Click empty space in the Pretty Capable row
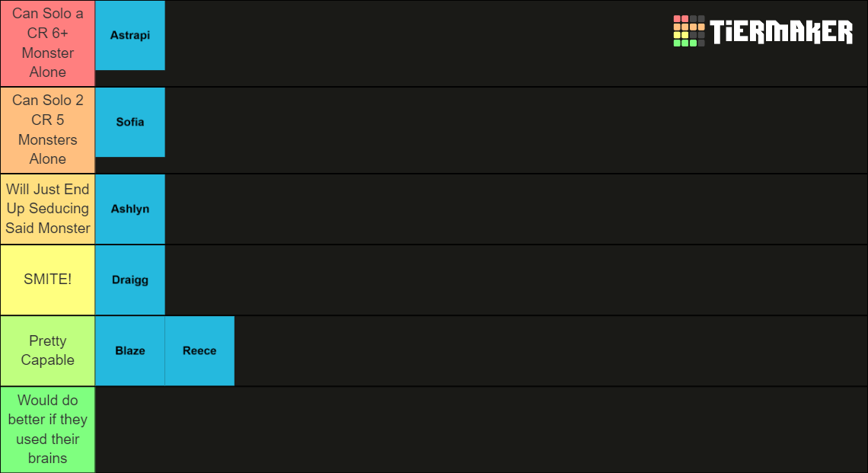868x473 pixels. tap(550, 350)
